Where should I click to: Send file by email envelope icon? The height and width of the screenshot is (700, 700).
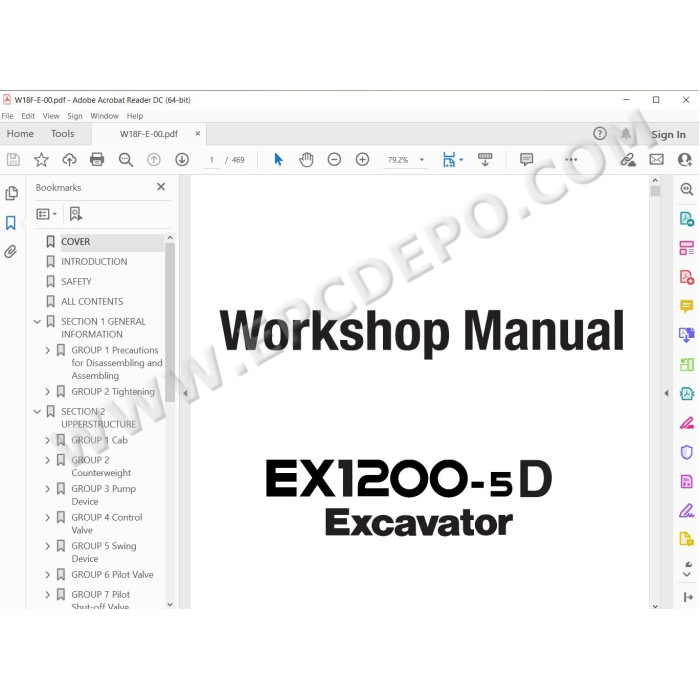(x=656, y=159)
